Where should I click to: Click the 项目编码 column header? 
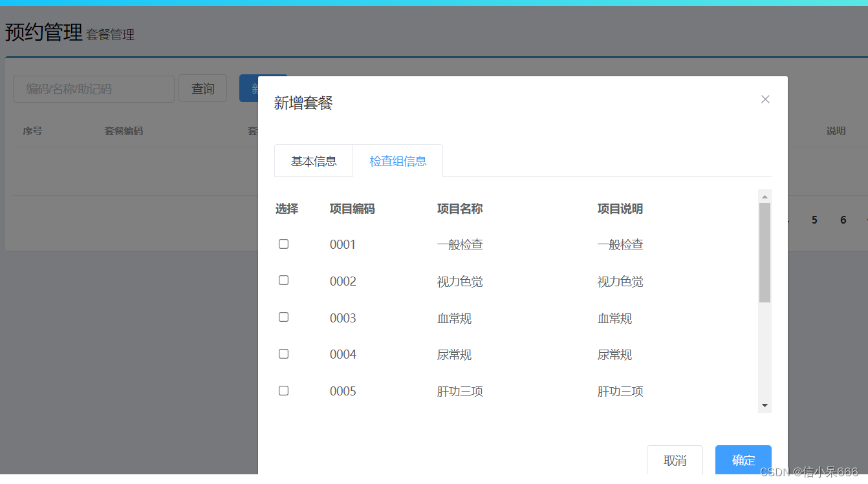pos(352,208)
